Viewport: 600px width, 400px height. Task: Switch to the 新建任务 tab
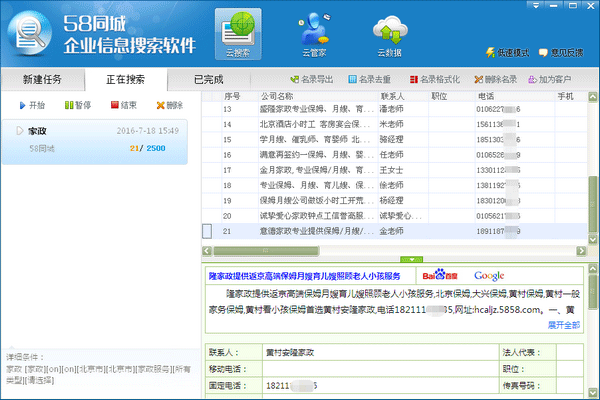click(x=42, y=80)
